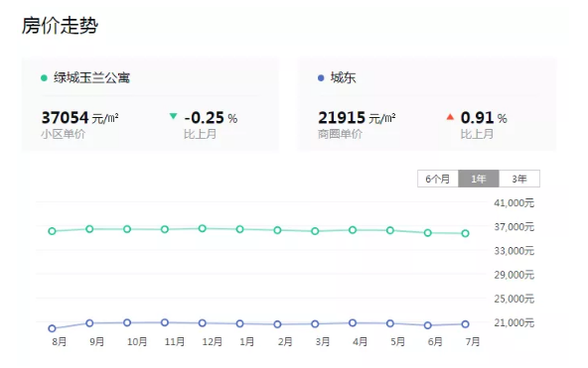Click the 41,000元 axis label
The image size is (588, 368).
click(x=514, y=203)
